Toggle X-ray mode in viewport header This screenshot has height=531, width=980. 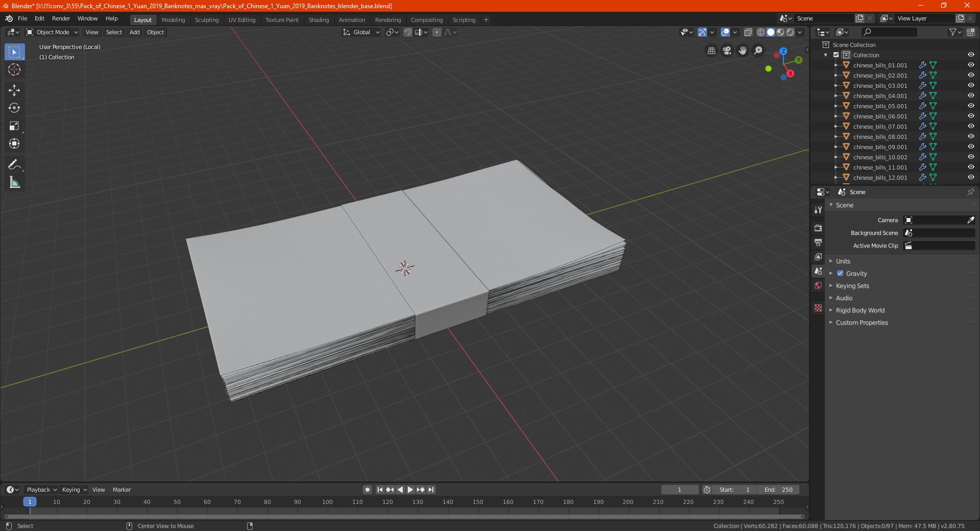(x=748, y=32)
